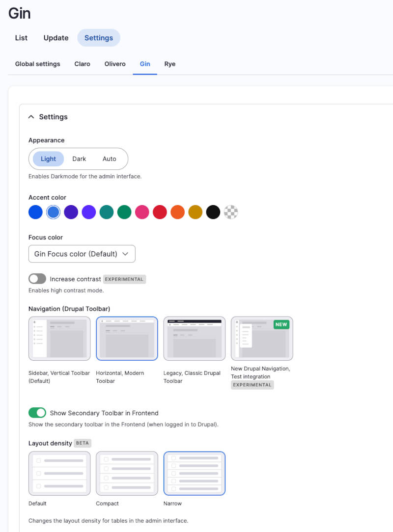Pick the selected light blue accent color
The width and height of the screenshot is (393, 532).
[x=54, y=212]
